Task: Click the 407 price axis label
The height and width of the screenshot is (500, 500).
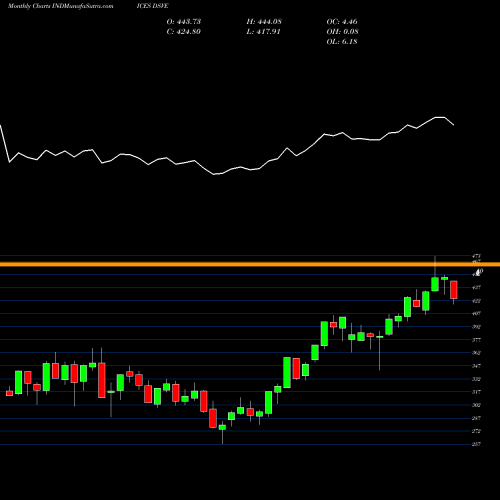Action: click(x=476, y=313)
